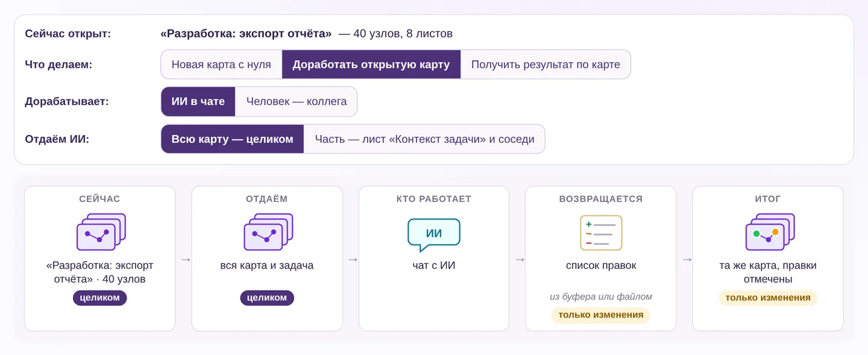This screenshot has height=355, width=868.
Task: Click «только изменения» badge in ИТОГ card
Action: pos(768,298)
